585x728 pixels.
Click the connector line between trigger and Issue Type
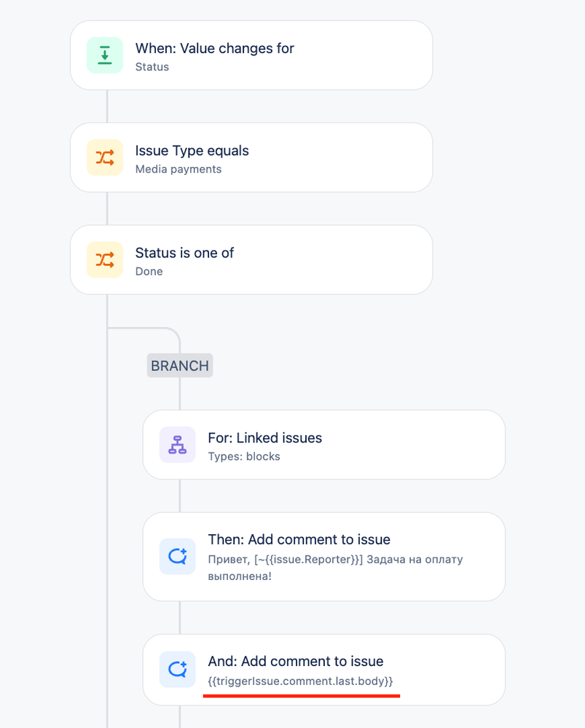tap(107, 106)
